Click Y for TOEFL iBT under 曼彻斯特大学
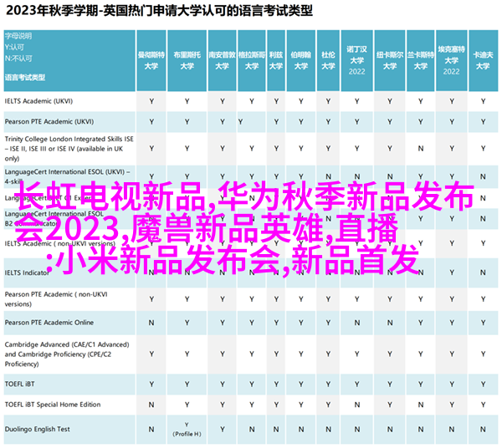The height and width of the screenshot is (448, 502). [151, 384]
